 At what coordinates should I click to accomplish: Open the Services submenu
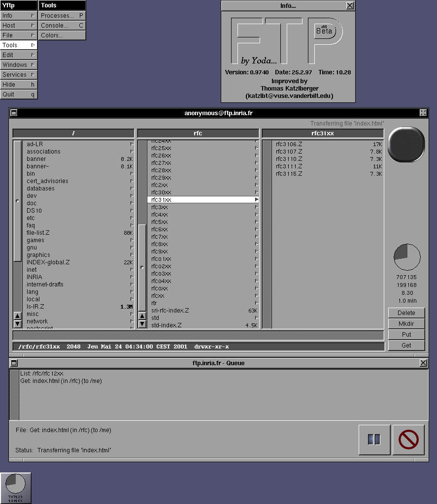(x=19, y=75)
